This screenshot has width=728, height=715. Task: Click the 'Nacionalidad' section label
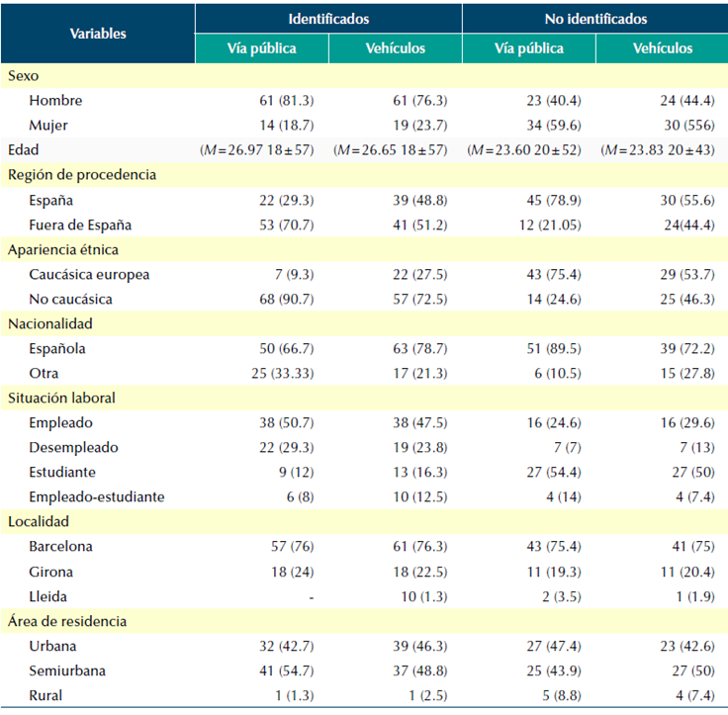pos(49,323)
